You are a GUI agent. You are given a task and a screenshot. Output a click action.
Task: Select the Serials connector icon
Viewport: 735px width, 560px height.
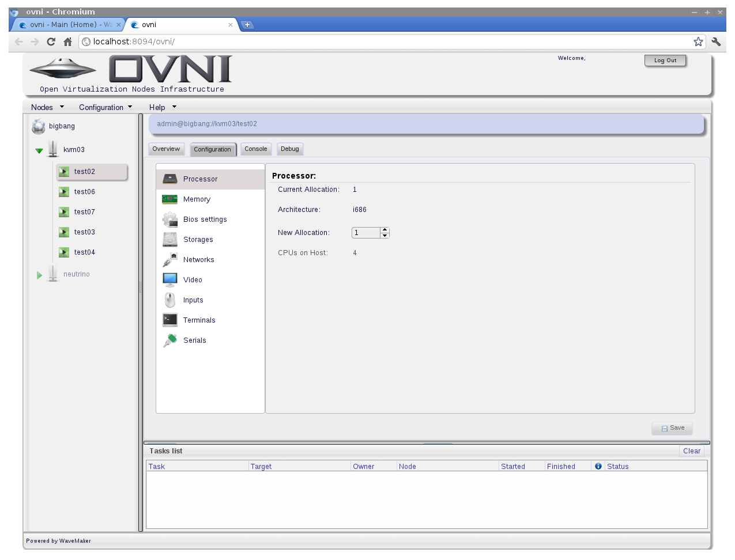169,340
